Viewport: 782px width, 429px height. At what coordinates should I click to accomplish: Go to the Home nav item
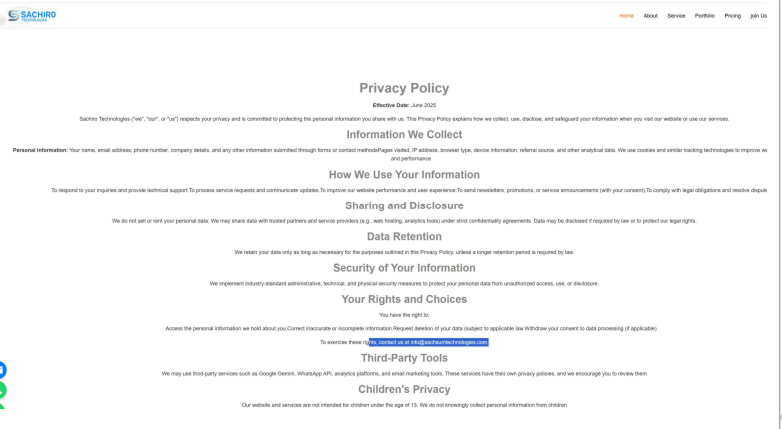pyautogui.click(x=626, y=16)
